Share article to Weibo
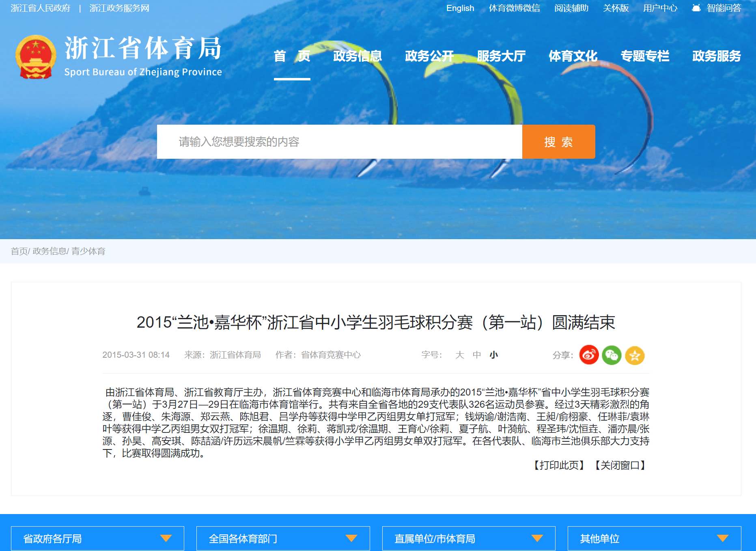This screenshot has width=756, height=551. [589, 355]
